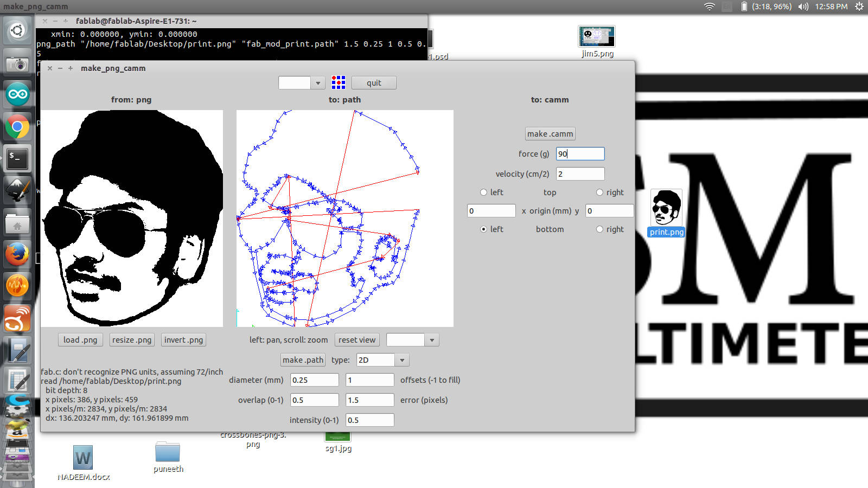
Task: Open the Ubuntu Dash launcher
Action: pyautogui.click(x=17, y=30)
